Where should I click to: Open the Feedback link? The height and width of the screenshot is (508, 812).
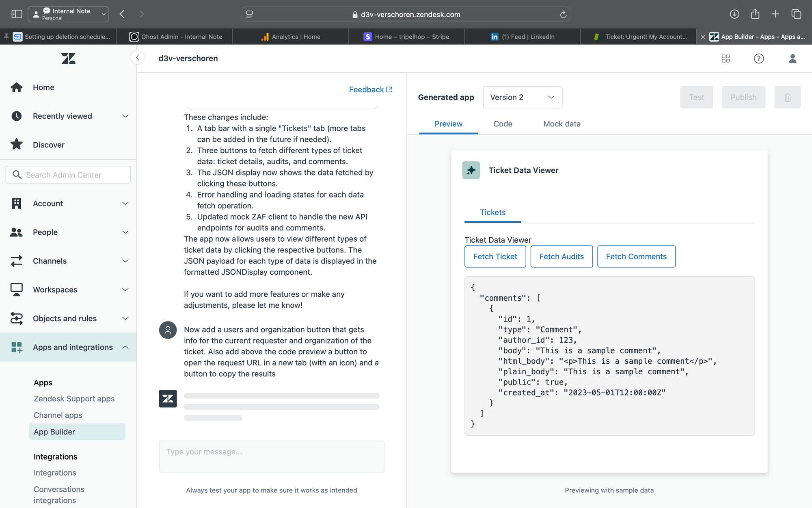(x=371, y=89)
